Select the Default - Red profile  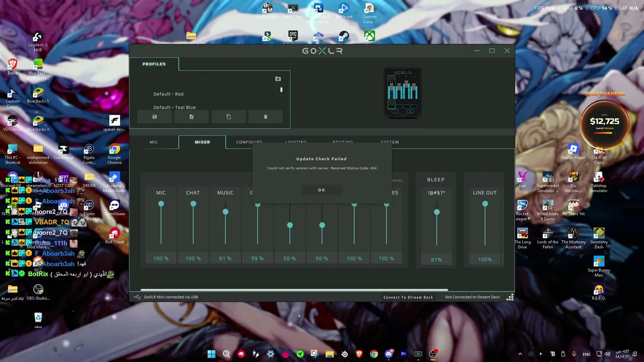coord(169,94)
